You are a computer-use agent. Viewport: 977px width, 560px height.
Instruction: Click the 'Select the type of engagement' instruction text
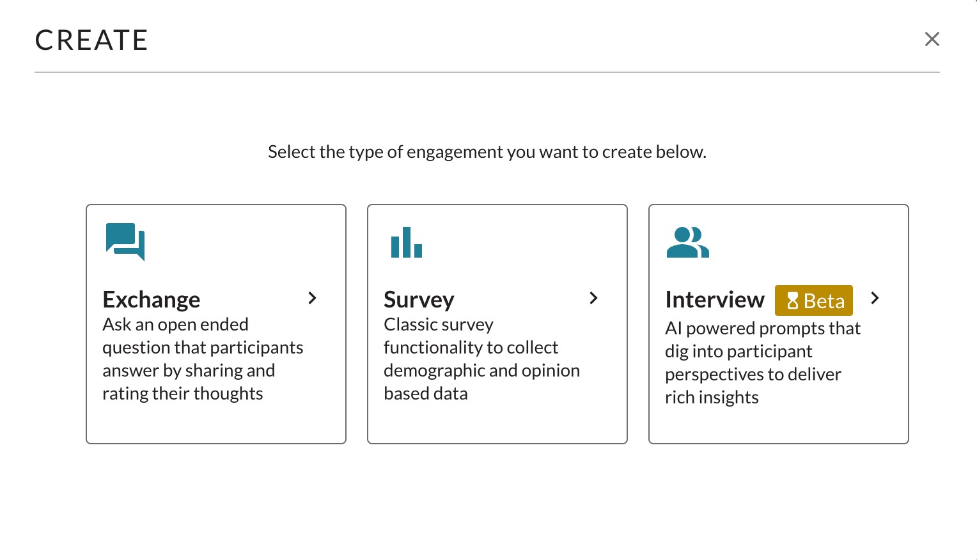(x=487, y=152)
